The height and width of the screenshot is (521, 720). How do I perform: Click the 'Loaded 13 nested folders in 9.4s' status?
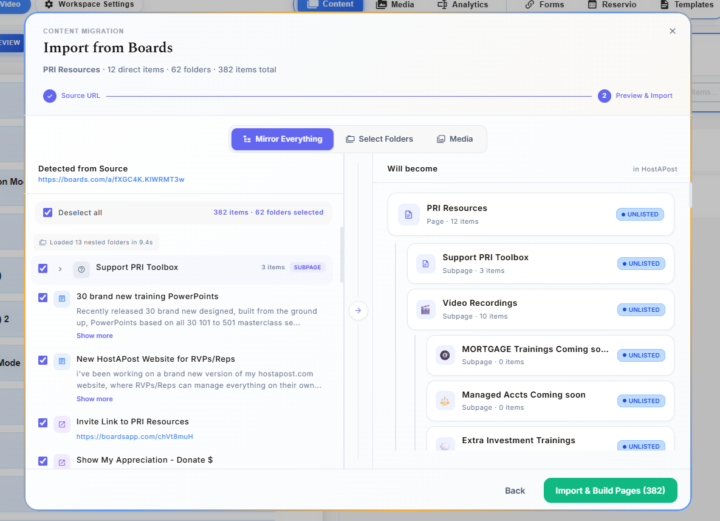[96, 242]
